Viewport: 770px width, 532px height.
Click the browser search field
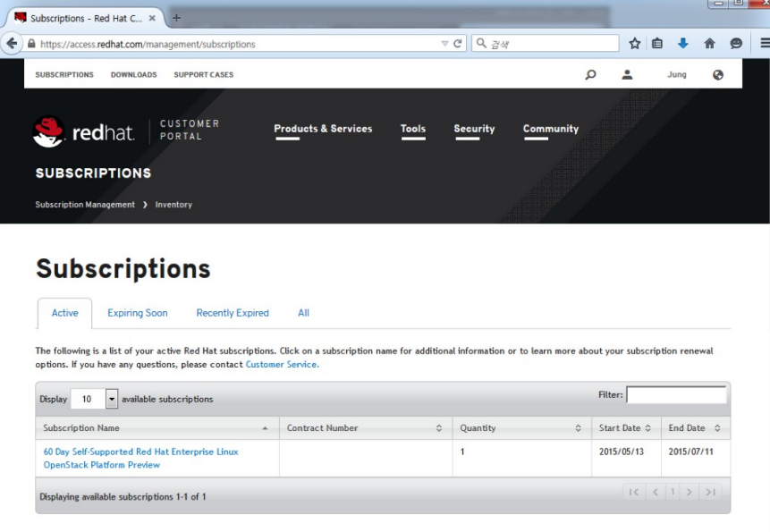(546, 44)
